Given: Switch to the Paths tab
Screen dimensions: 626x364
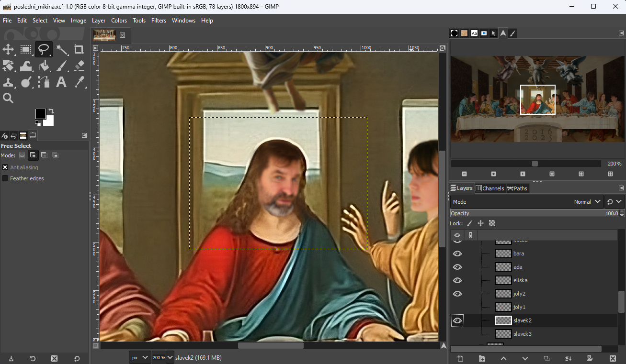Looking at the screenshot, I should (517, 188).
